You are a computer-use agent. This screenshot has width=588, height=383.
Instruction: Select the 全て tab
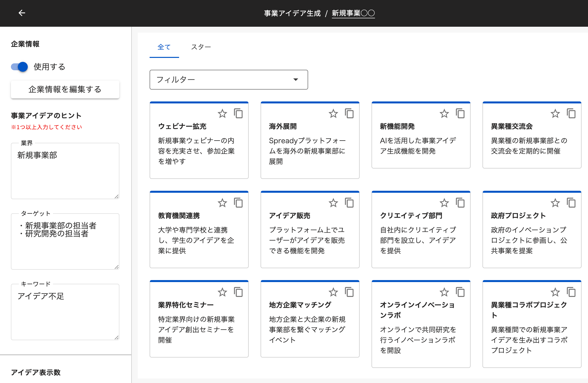(x=164, y=47)
